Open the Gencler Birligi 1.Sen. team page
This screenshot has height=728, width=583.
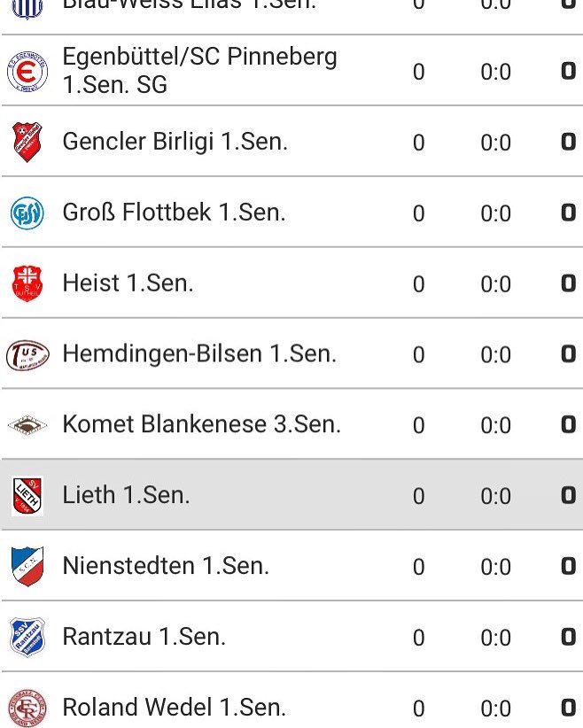coord(175,142)
